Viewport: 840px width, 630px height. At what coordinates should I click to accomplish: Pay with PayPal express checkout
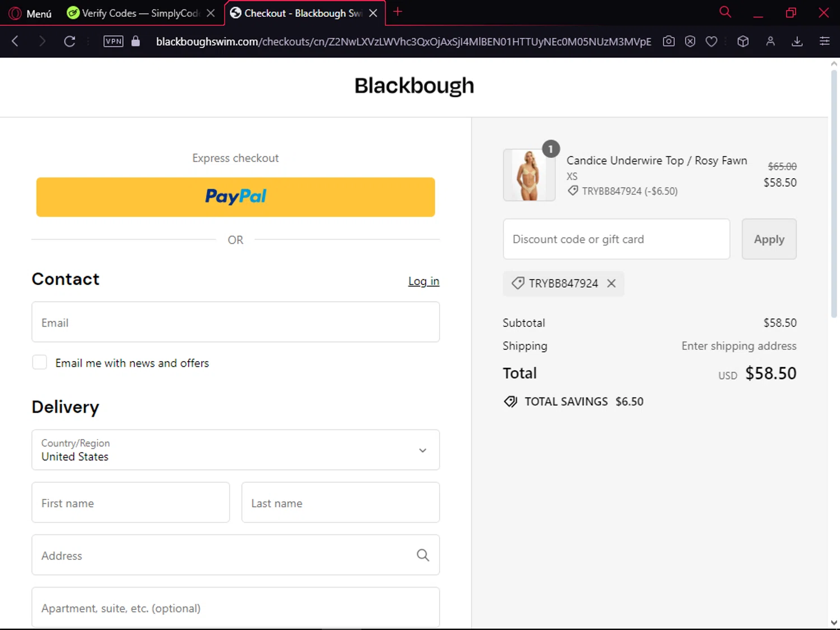tap(236, 197)
